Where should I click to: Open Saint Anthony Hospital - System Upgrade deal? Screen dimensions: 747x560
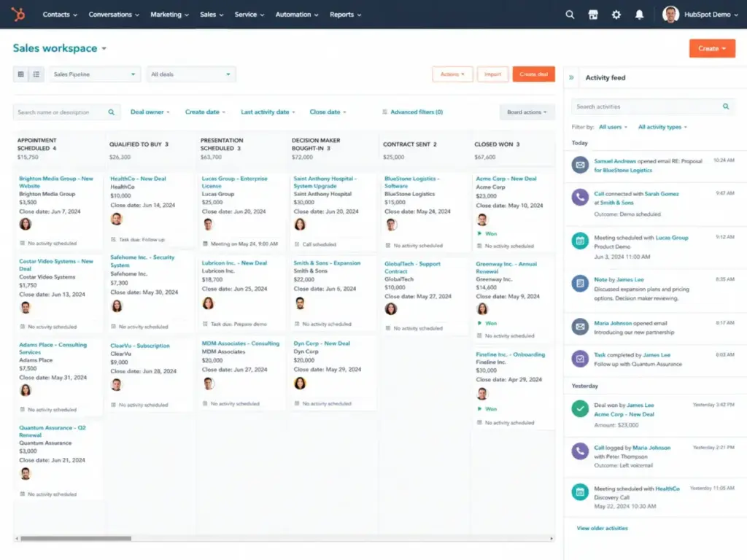point(325,182)
